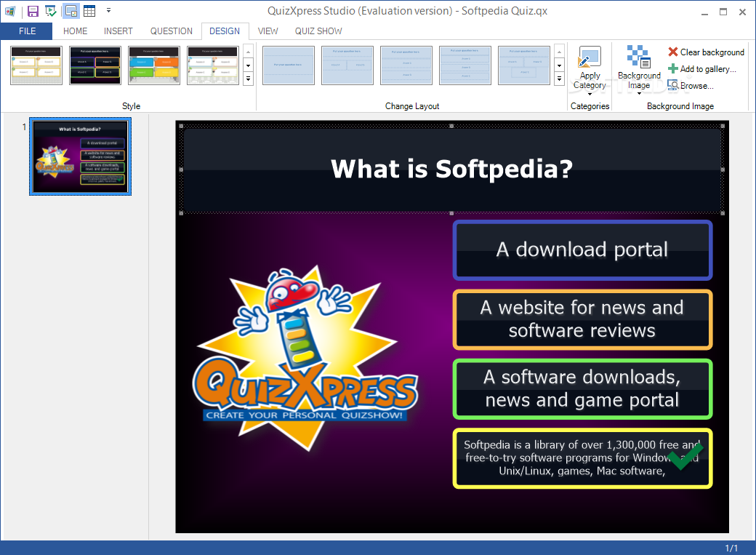Viewport: 756px width, 555px height.
Task: Go to the QUIZ SHOW tab
Action: click(318, 31)
